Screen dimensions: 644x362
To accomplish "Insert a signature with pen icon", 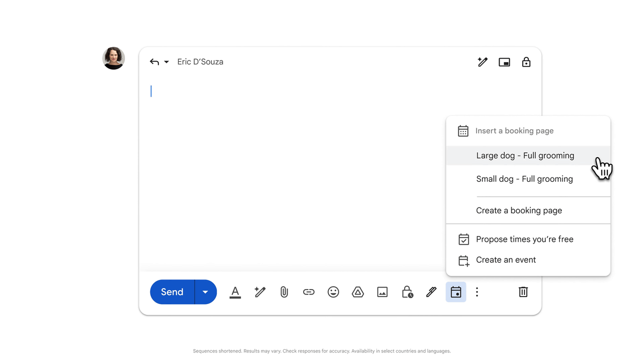I will pyautogui.click(x=431, y=292).
